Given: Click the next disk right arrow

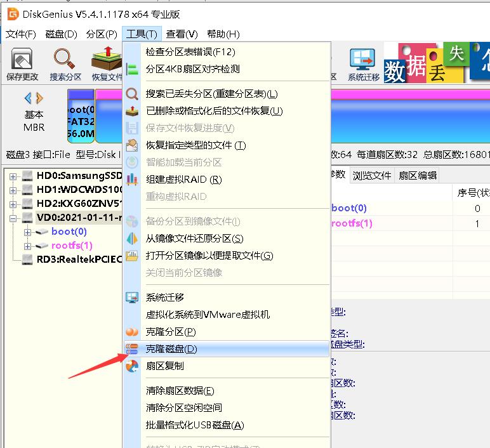Looking at the screenshot, I should tap(39, 98).
